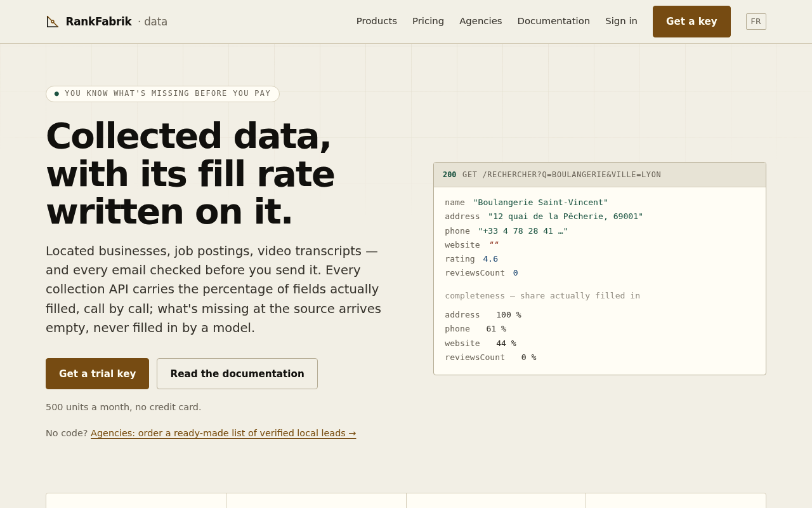The height and width of the screenshot is (508, 812).
Task: Click Read the documentation button
Action: tap(237, 374)
